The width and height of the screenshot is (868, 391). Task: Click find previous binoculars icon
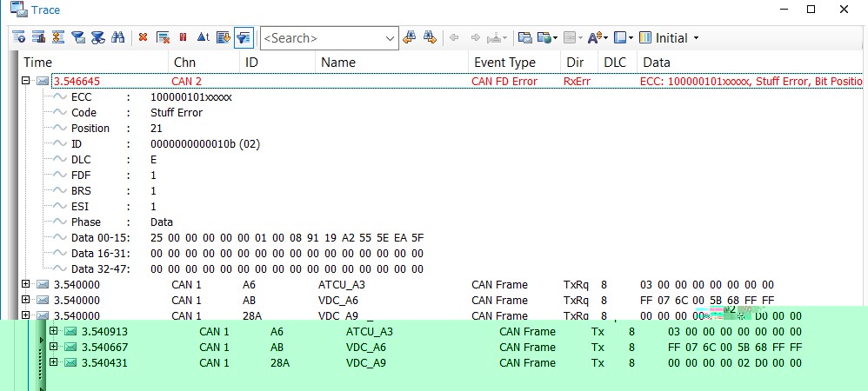(x=409, y=37)
